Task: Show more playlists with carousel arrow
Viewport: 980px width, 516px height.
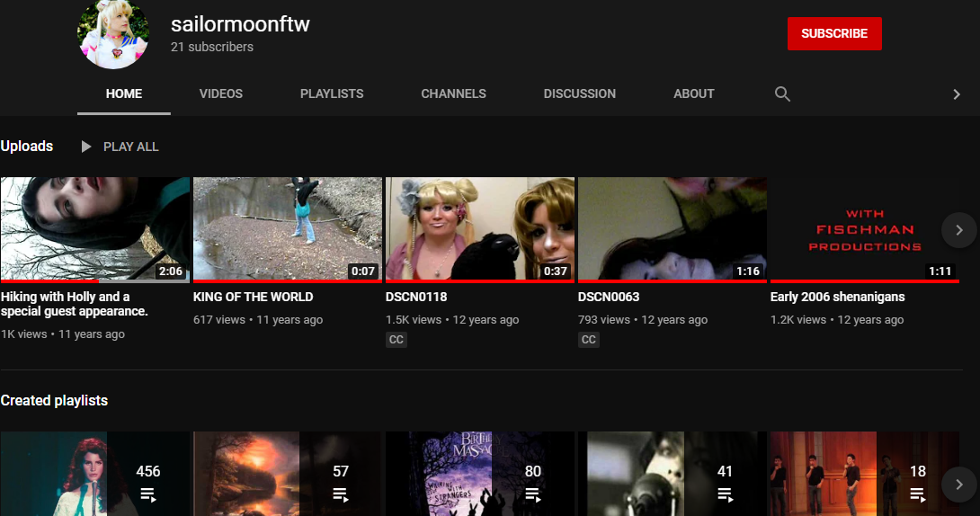Action: (958, 485)
